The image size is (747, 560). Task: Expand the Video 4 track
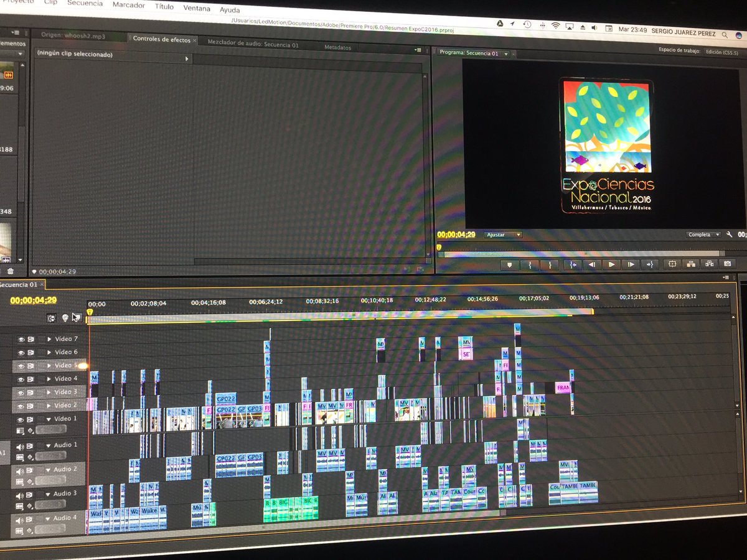point(49,378)
